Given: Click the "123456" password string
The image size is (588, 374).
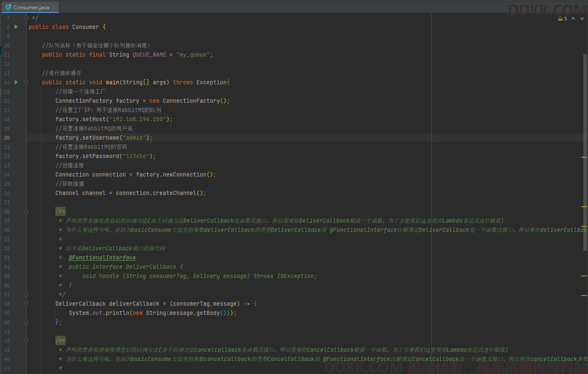Looking at the screenshot, I should [136, 156].
